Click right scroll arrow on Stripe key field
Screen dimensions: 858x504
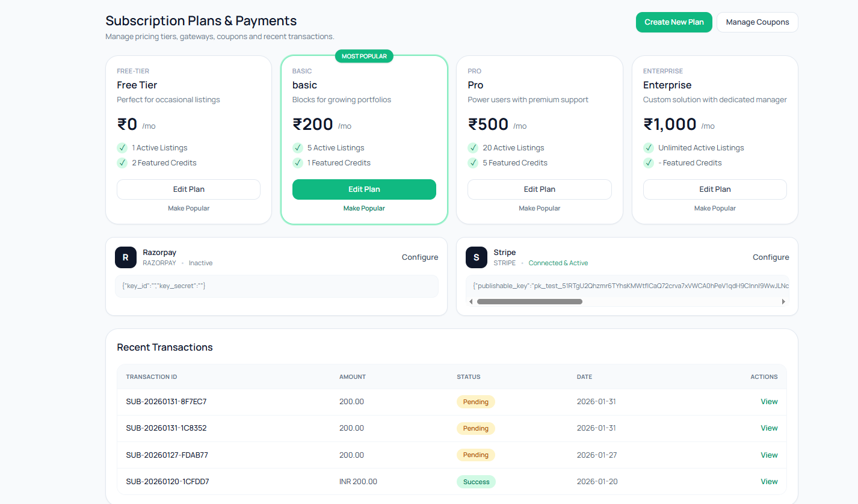784,301
